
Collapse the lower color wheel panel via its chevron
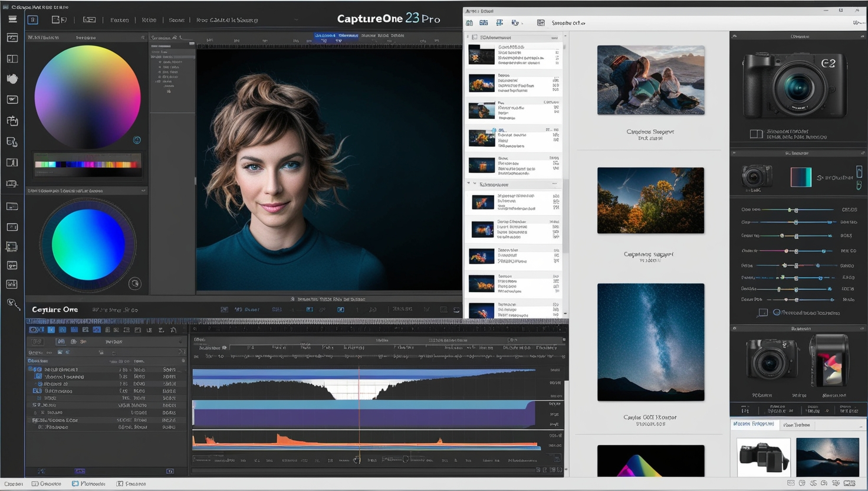[x=143, y=191]
